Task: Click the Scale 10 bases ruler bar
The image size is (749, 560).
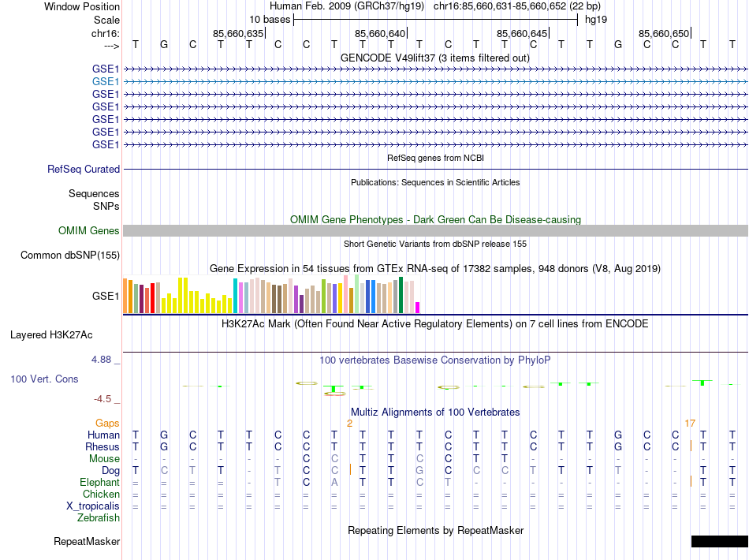Action: 436,20
